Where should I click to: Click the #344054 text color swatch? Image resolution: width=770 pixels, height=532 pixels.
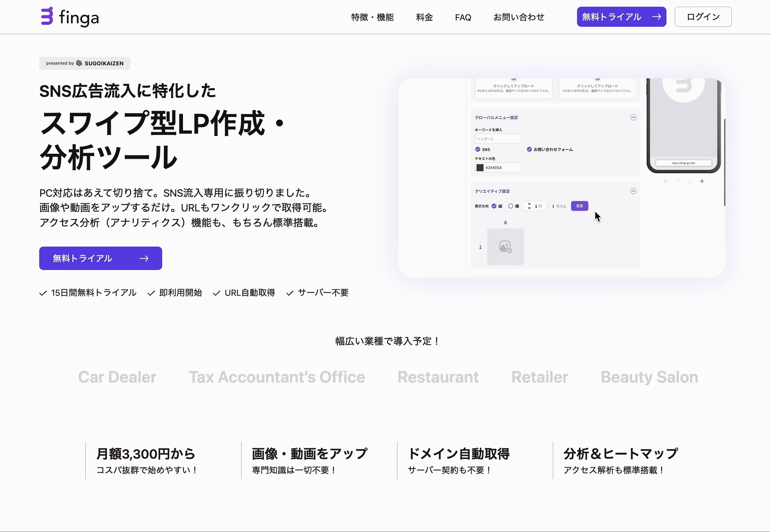click(480, 168)
